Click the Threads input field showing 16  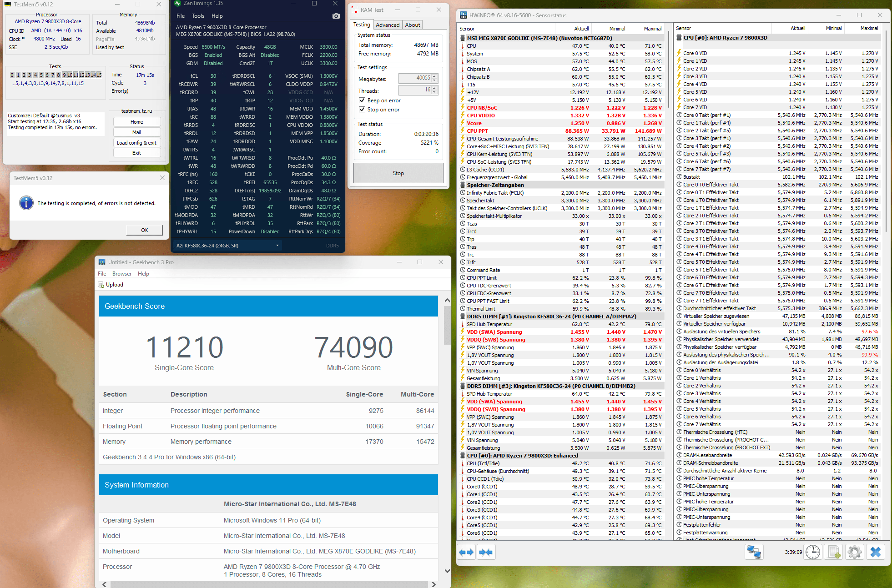415,90
